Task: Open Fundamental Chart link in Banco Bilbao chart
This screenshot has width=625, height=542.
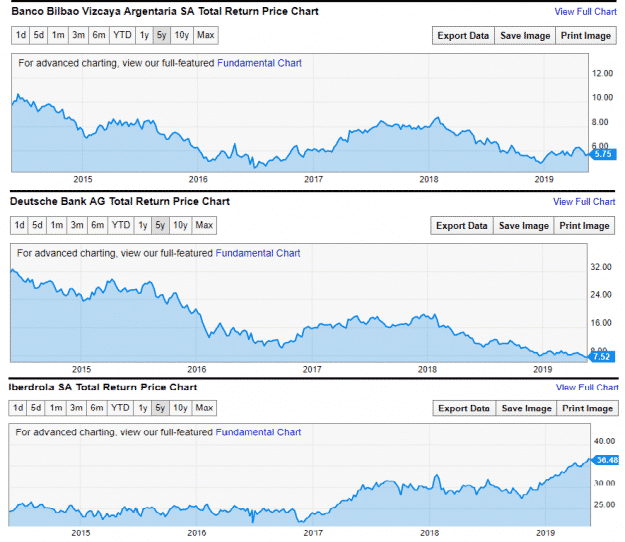Action: (x=259, y=63)
